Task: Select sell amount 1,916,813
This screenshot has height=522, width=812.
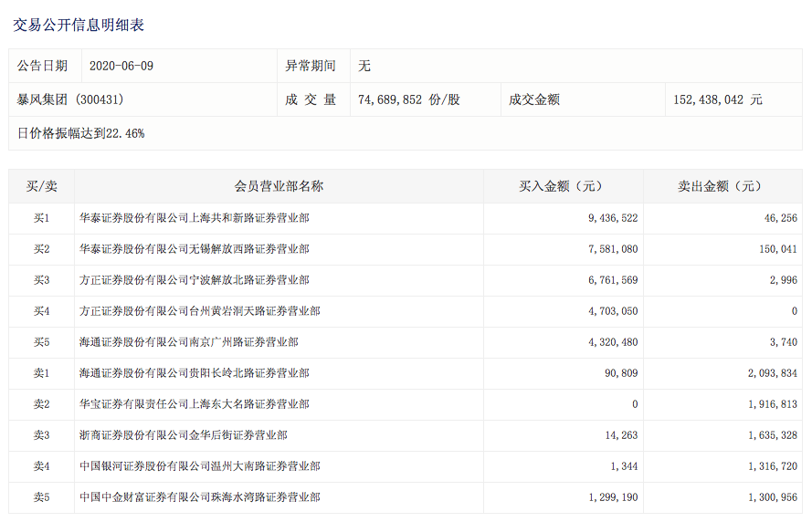Action: [773, 404]
